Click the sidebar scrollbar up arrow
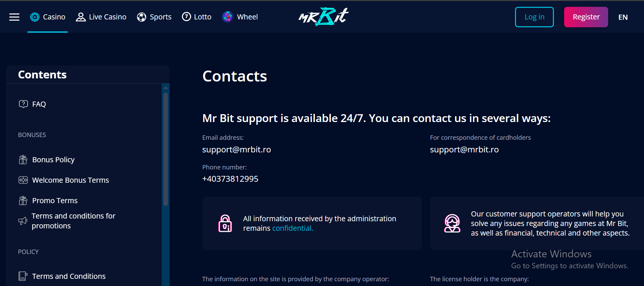 [x=166, y=88]
